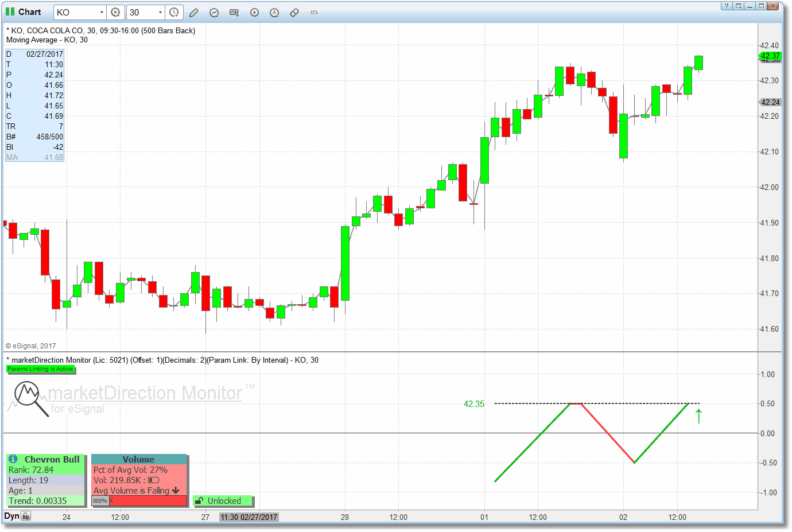
Task: Click the volume battery indicator icon
Action: pos(154,480)
